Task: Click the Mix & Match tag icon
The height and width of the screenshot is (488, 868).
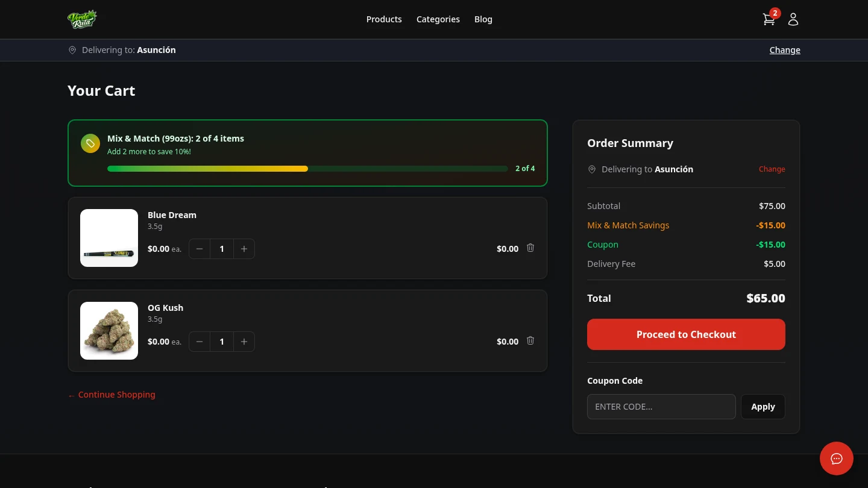Action: [90, 143]
